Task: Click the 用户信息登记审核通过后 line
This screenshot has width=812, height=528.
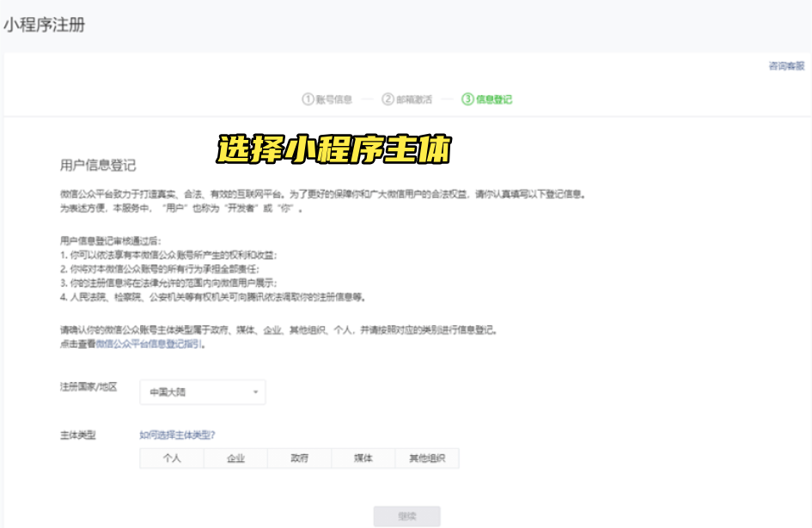Action: click(110, 240)
